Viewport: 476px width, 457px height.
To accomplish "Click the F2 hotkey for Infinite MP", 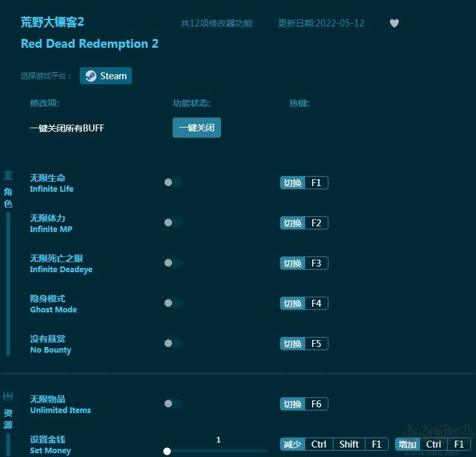I will pos(316,223).
